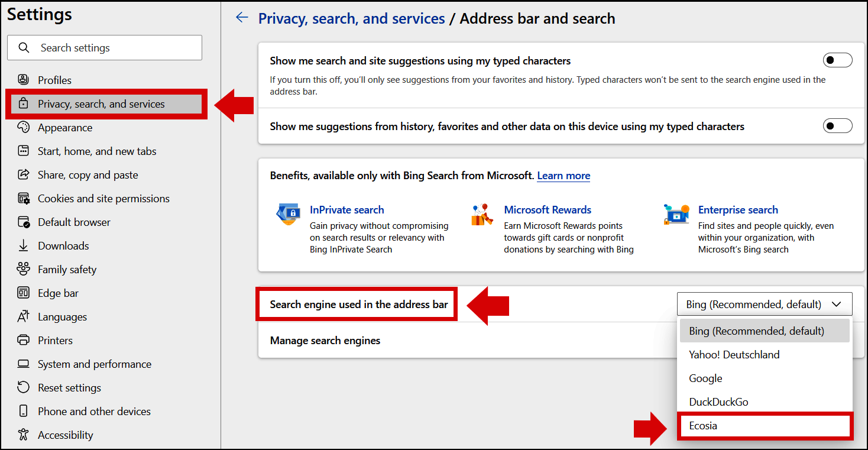Click the Downloads arrow icon

[23, 245]
